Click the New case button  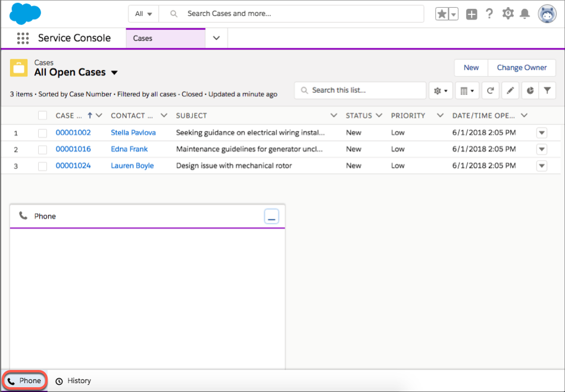point(471,68)
